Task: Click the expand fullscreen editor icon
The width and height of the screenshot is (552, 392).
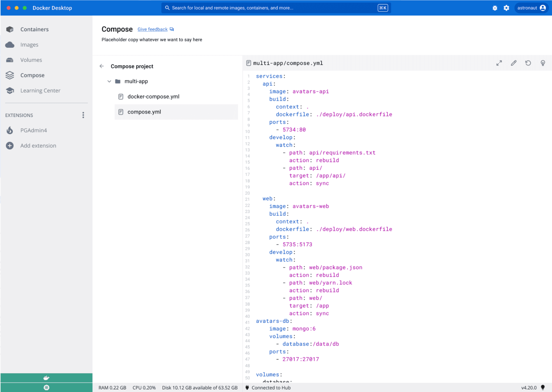Action: point(499,63)
